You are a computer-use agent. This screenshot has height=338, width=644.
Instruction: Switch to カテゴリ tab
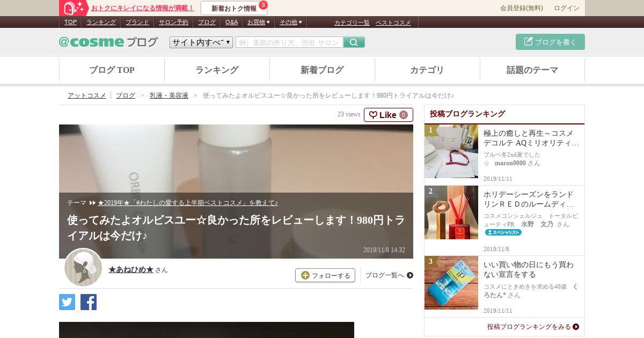[x=427, y=70]
